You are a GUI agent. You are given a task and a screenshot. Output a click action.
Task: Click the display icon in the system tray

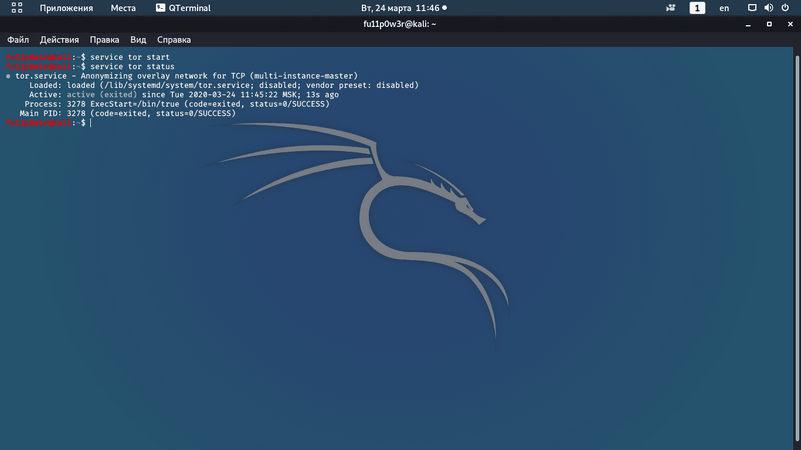[x=752, y=8]
